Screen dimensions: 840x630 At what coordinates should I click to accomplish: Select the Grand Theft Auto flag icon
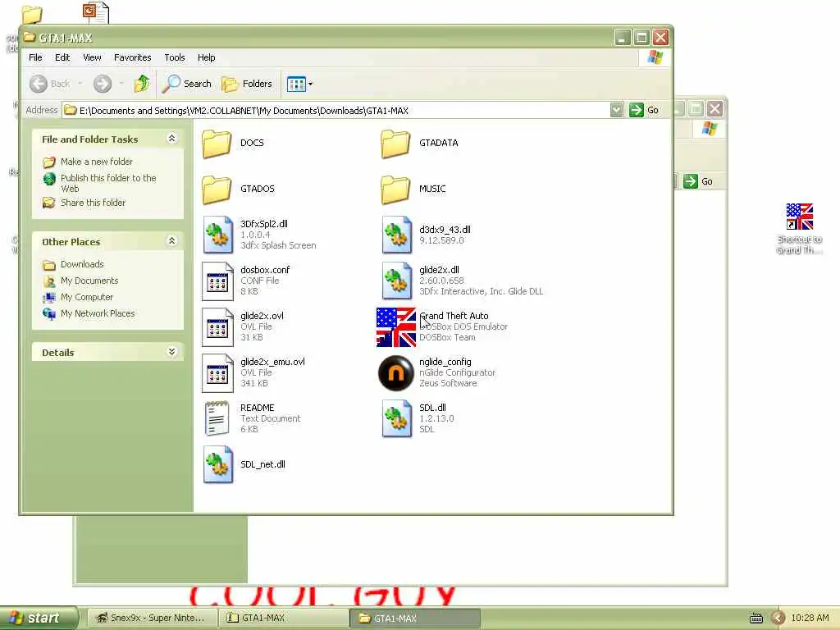click(396, 326)
